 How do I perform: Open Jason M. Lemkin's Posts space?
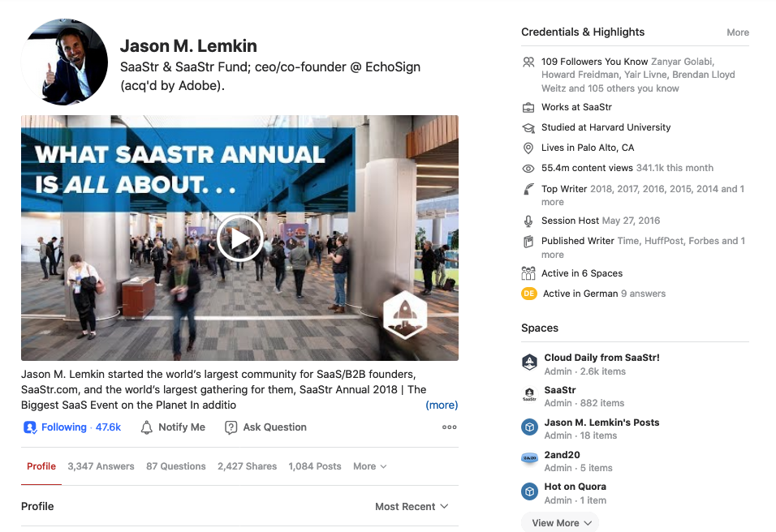click(x=601, y=423)
